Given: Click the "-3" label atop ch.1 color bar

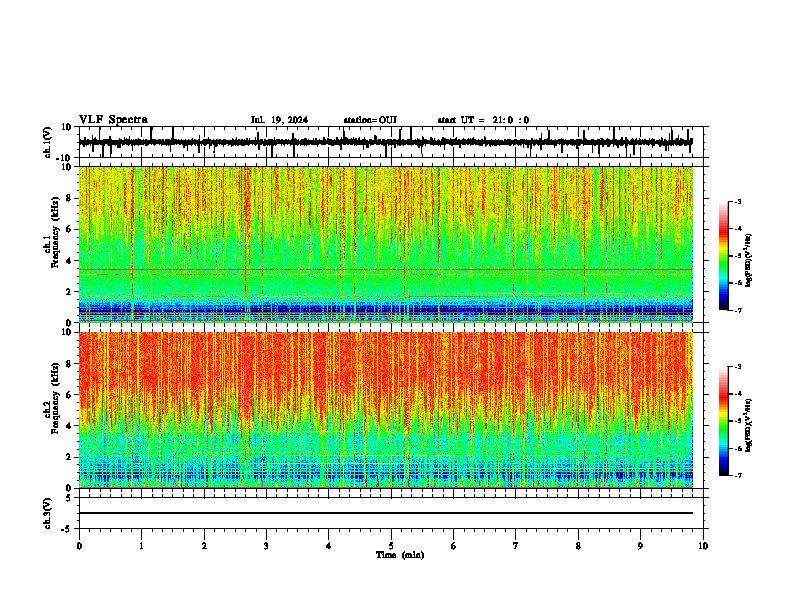Looking at the screenshot, I should coord(738,201).
